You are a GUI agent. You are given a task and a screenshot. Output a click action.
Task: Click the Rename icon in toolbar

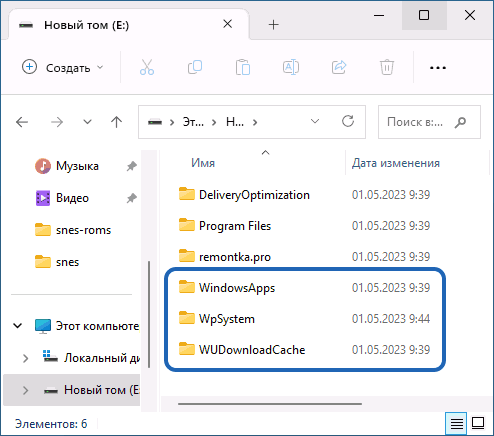click(291, 67)
